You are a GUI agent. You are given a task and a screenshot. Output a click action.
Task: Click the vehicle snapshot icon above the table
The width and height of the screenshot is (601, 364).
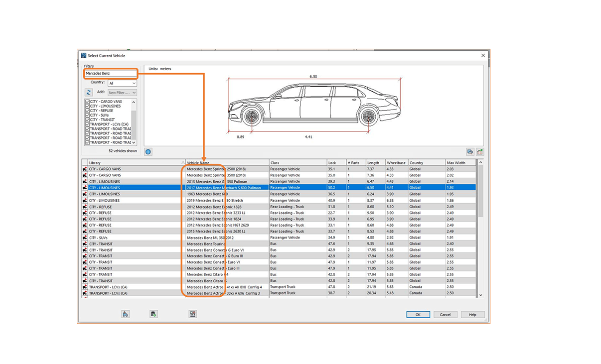pyautogui.click(x=470, y=152)
